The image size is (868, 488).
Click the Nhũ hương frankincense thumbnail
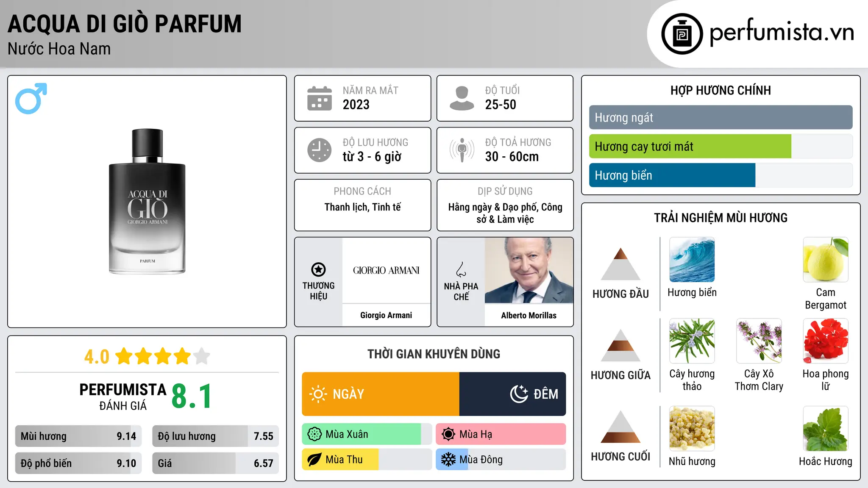tap(692, 428)
